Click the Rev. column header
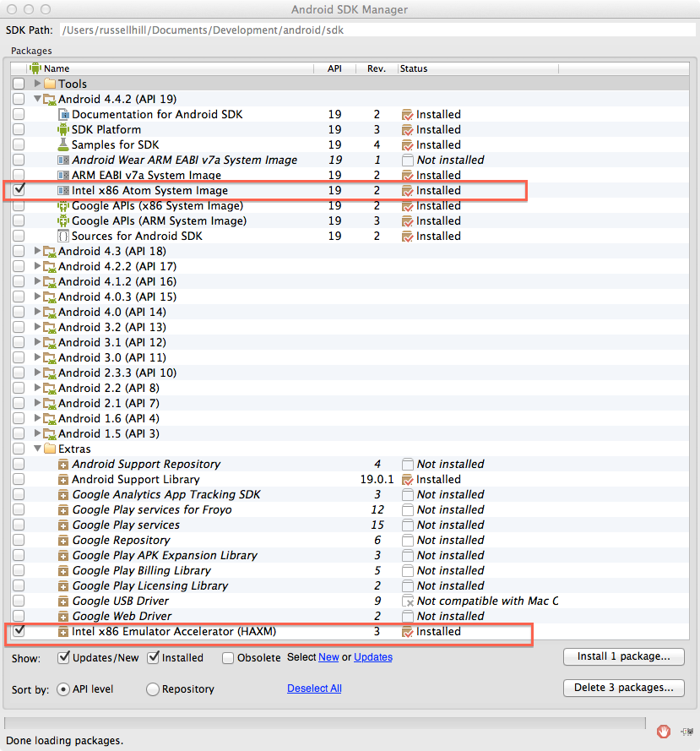Screen dimensions: 700x751 tap(377, 68)
